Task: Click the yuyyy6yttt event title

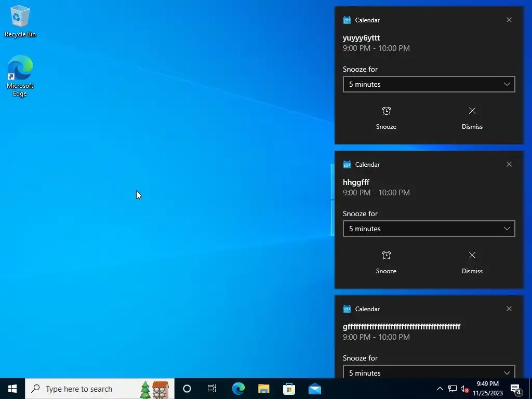Action: pos(362,38)
